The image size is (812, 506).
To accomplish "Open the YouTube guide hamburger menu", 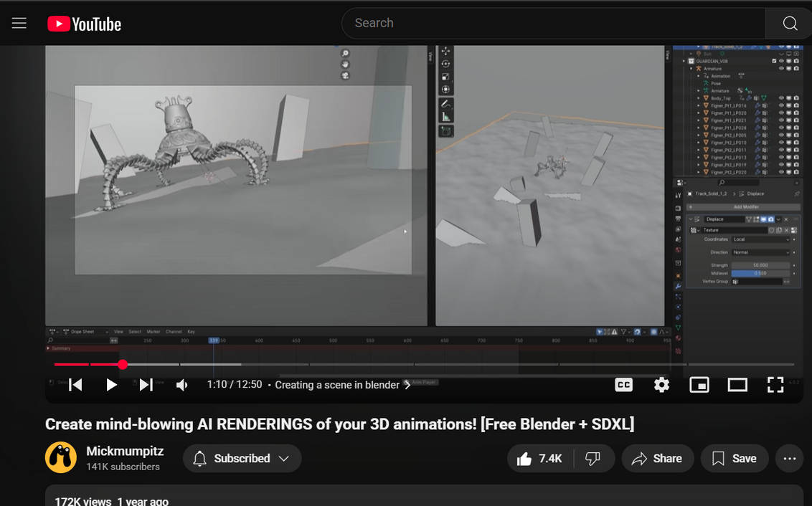I will point(19,23).
